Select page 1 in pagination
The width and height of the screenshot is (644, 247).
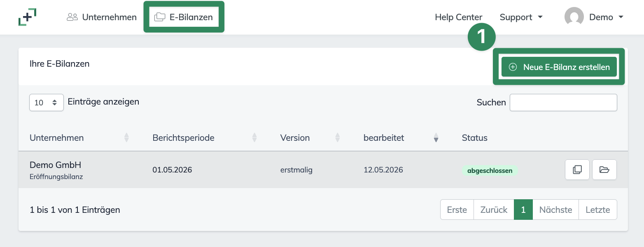pyautogui.click(x=523, y=210)
